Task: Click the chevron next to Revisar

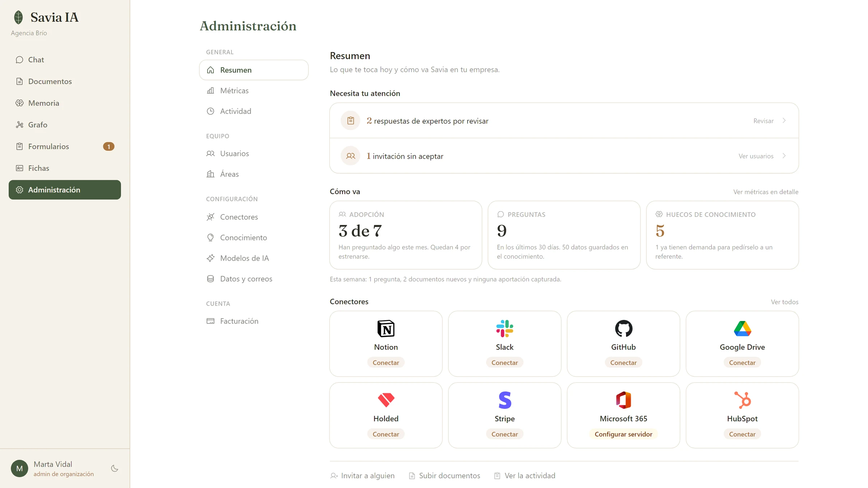Action: tap(784, 120)
